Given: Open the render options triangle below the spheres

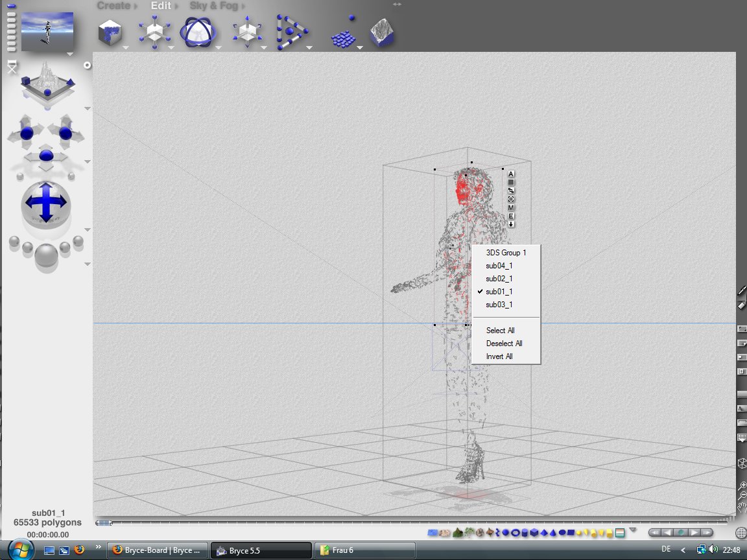Looking at the screenshot, I should [87, 264].
